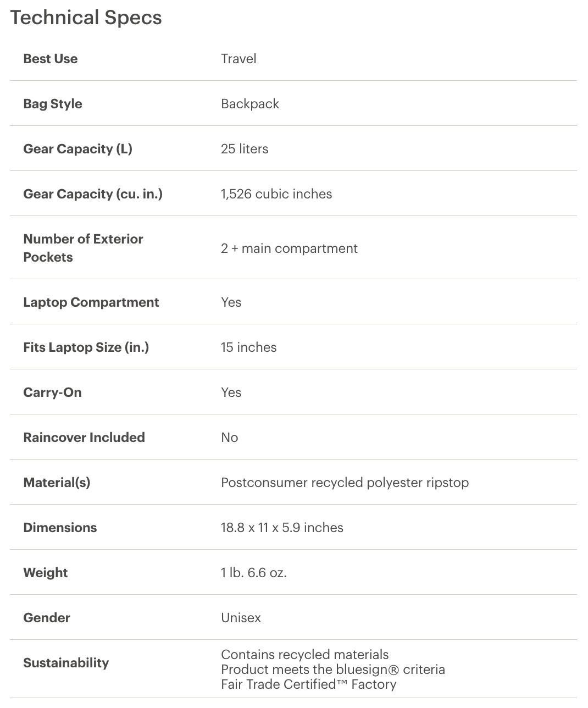Click Postconsumer recycled polyester ripstop text
The image size is (588, 708).
coord(345,483)
